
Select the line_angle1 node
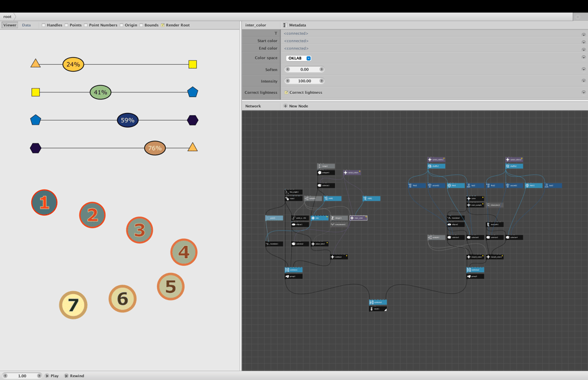293,192
